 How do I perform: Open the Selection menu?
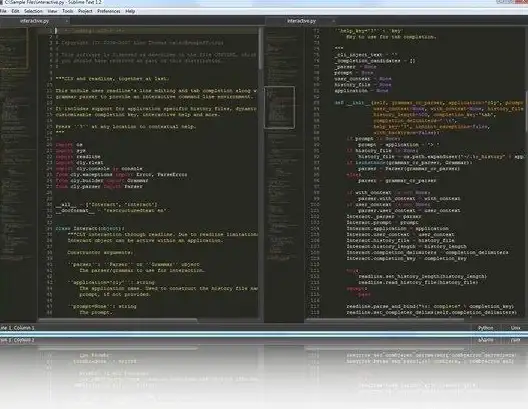33,11
